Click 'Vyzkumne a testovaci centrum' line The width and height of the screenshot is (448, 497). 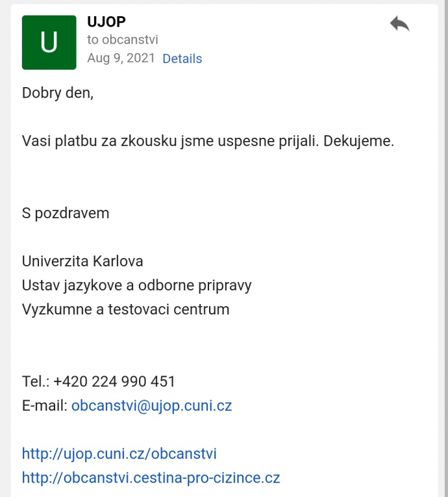tap(125, 309)
